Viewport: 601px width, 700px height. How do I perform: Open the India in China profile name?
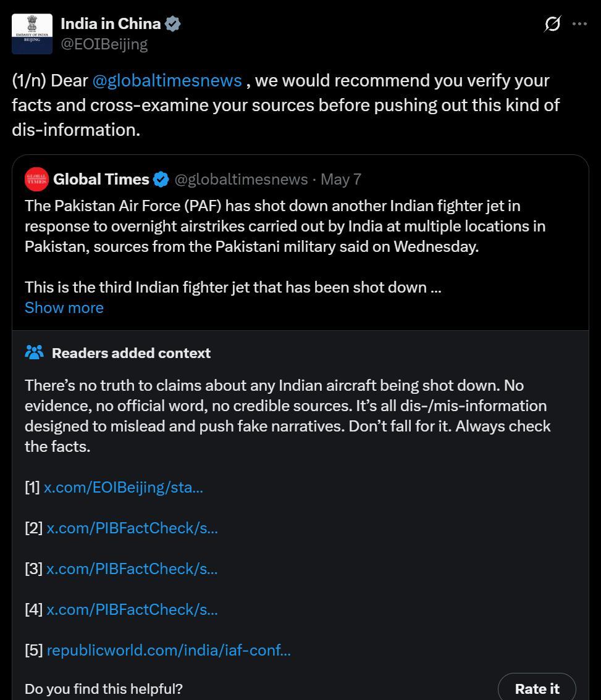111,23
